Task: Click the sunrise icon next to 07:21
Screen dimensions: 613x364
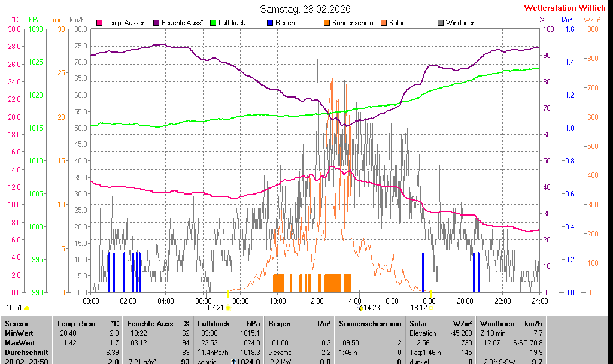Action: click(228, 308)
